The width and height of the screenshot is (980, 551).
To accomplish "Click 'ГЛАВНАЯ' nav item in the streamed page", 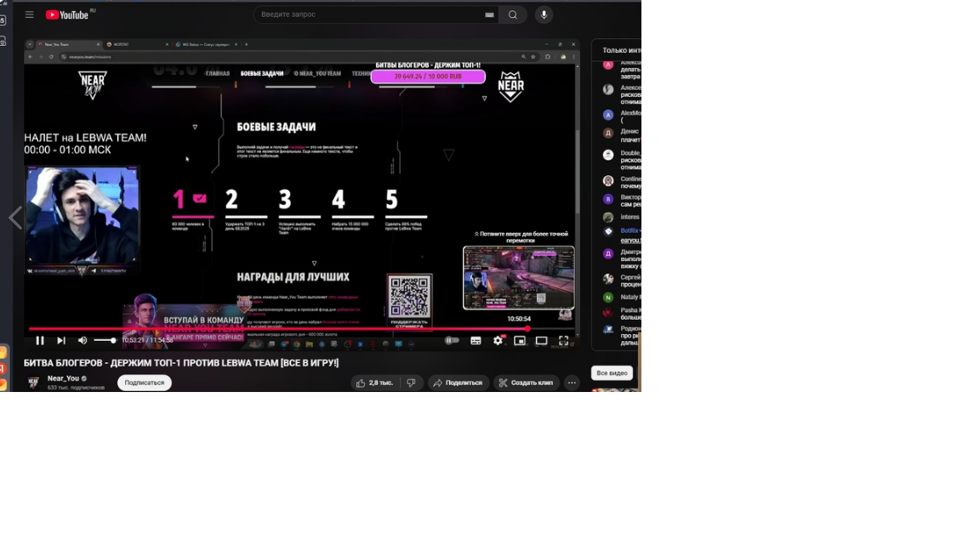I will tap(218, 74).
